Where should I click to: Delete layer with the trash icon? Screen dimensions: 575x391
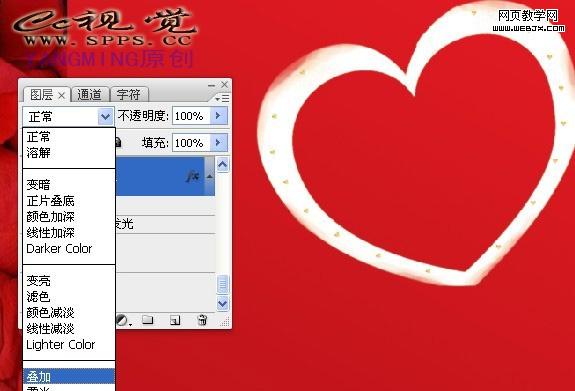202,320
